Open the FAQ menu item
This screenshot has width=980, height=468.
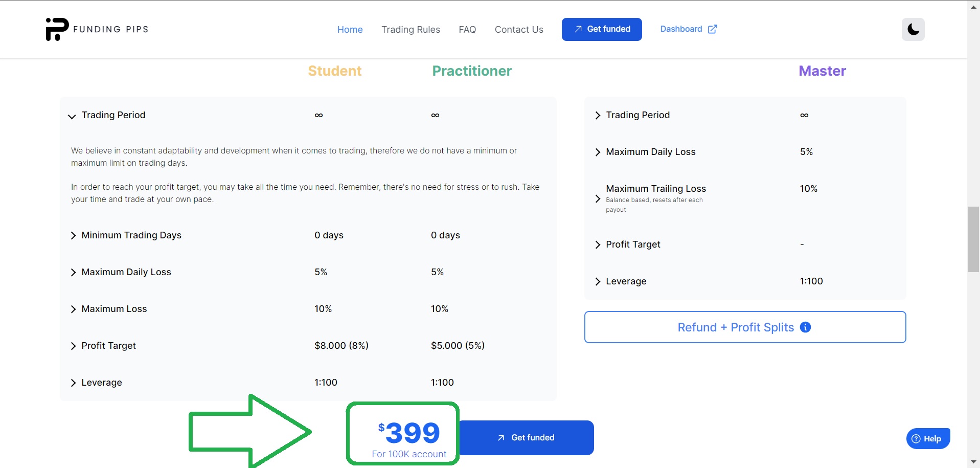tap(467, 30)
